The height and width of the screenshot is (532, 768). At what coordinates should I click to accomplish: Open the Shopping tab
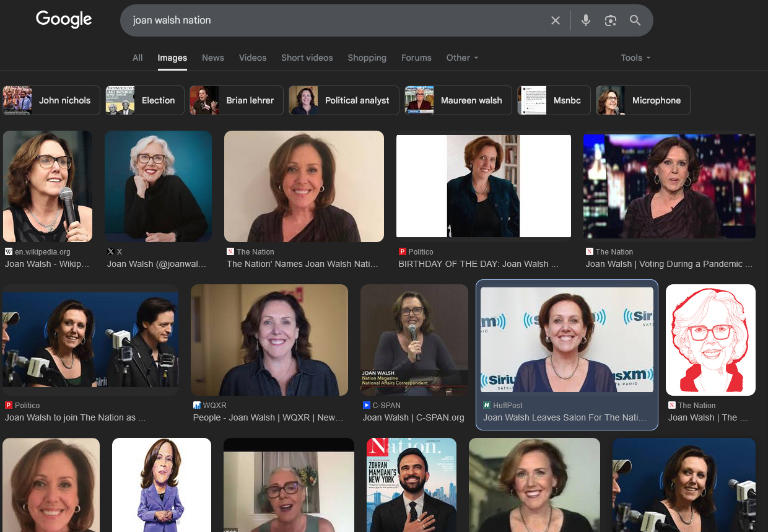tap(367, 58)
